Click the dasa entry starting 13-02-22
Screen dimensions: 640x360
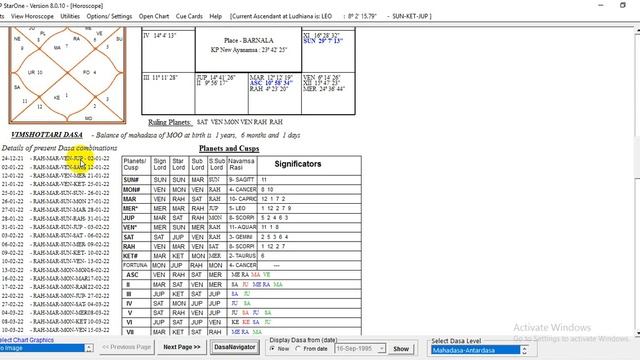click(56, 270)
